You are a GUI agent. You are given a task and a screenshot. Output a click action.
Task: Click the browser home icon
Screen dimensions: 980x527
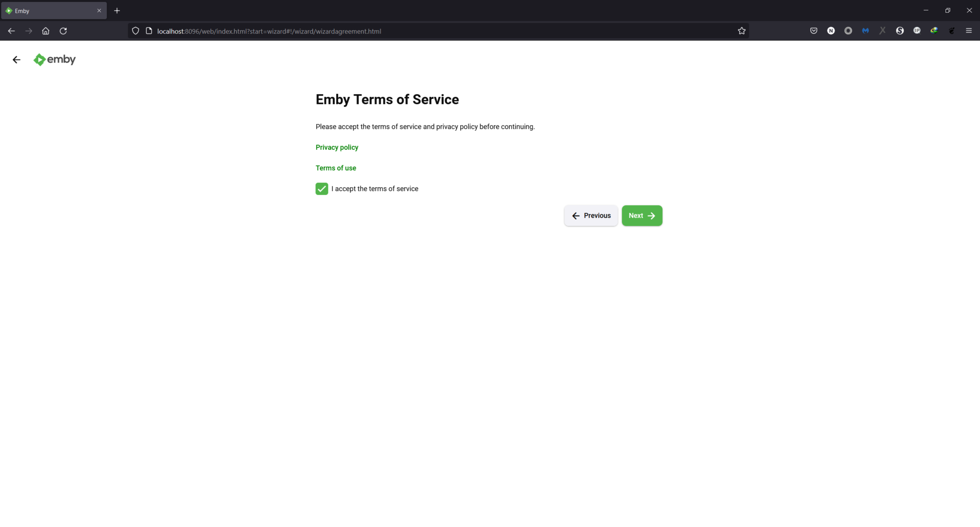45,31
